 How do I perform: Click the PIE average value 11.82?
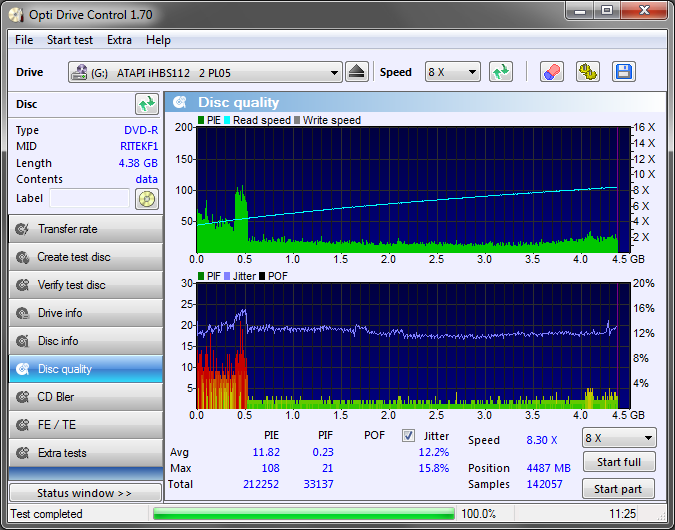coord(266,452)
